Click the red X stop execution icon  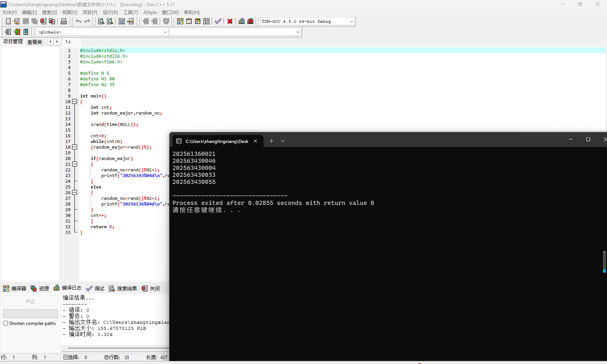(x=230, y=21)
